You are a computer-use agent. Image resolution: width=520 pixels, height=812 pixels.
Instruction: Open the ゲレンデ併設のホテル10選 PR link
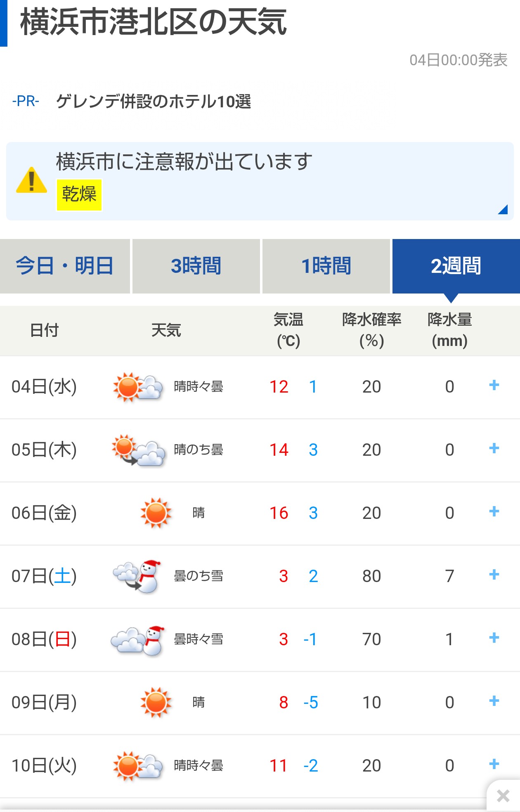tap(153, 102)
